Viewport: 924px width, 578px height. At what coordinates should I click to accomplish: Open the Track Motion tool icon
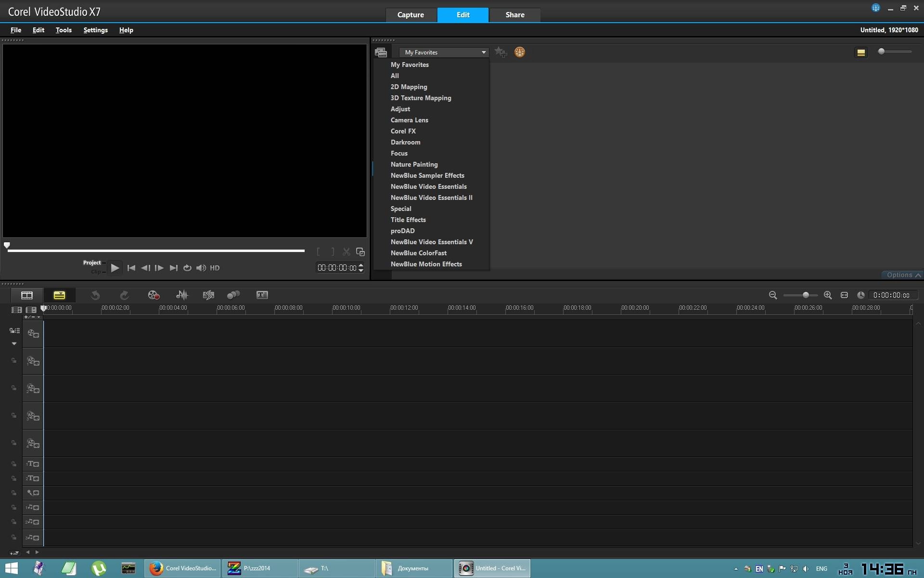[233, 295]
